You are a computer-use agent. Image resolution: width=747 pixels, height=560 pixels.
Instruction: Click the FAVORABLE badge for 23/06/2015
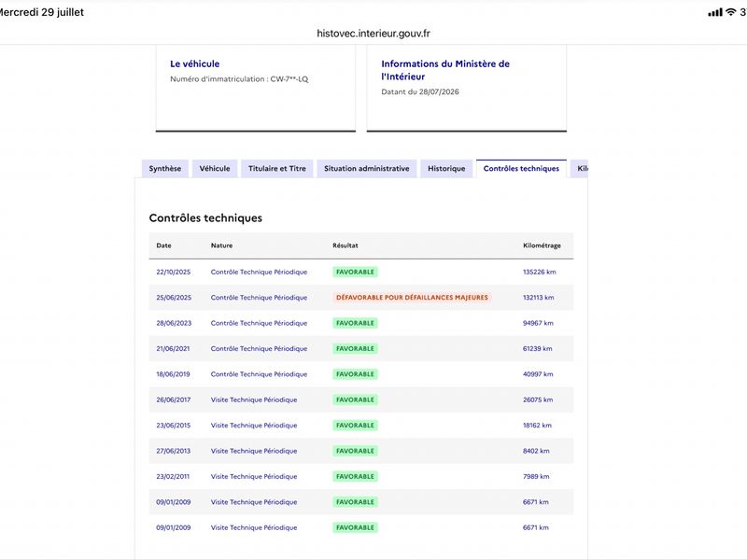point(356,426)
